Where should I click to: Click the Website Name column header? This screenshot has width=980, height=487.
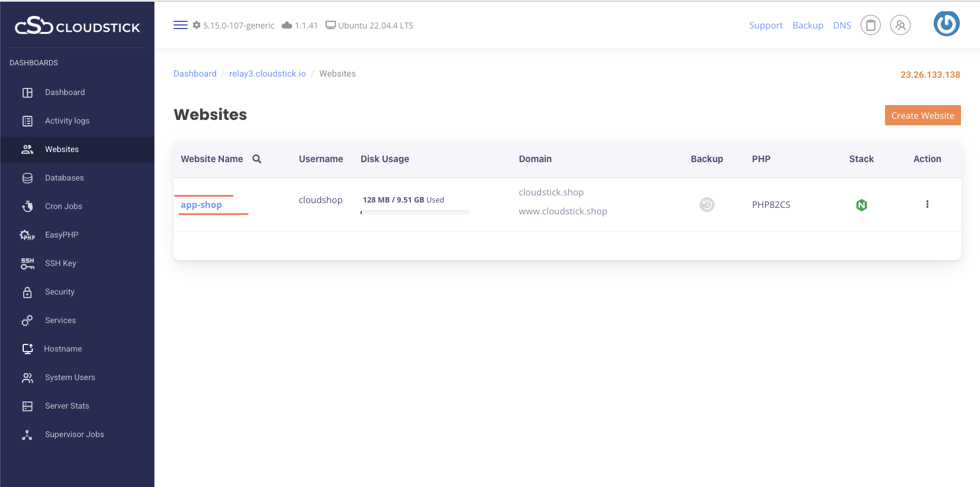click(212, 159)
